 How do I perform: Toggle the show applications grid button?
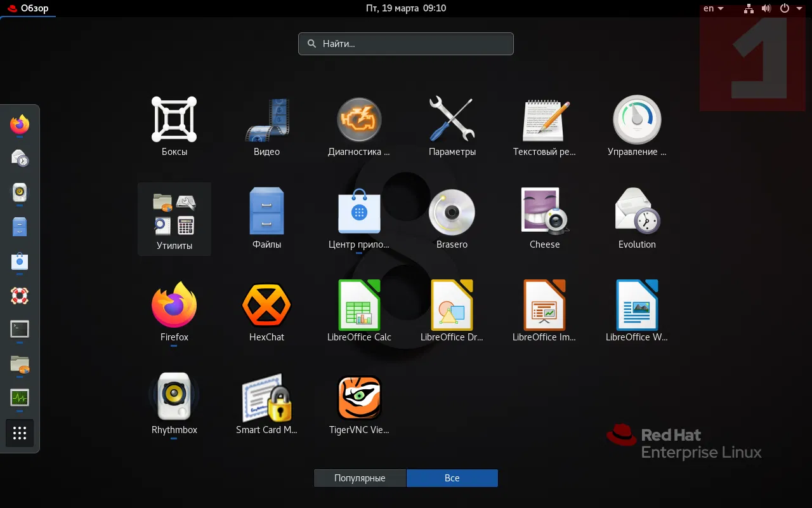(20, 433)
